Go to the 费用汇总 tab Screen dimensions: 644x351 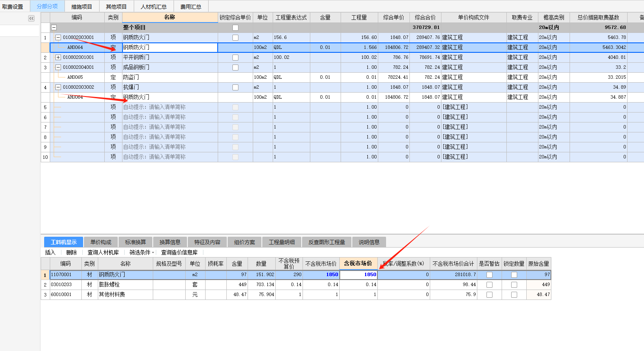point(191,6)
